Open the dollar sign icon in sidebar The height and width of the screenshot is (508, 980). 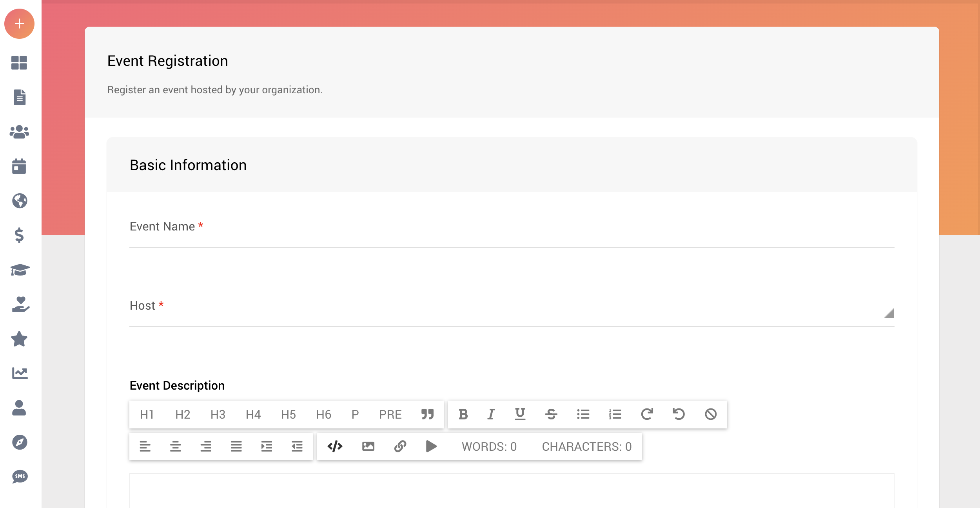tap(19, 235)
